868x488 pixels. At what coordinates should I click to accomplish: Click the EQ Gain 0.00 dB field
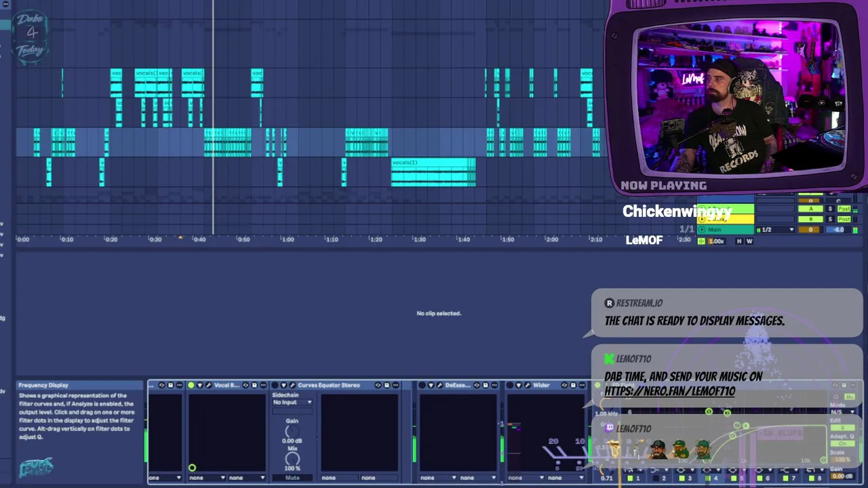[842, 476]
